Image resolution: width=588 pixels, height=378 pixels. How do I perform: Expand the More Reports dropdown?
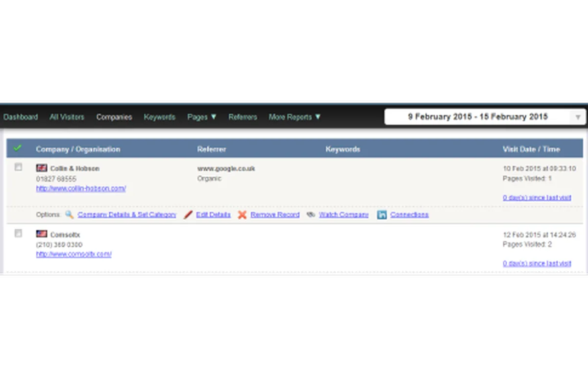pyautogui.click(x=318, y=117)
